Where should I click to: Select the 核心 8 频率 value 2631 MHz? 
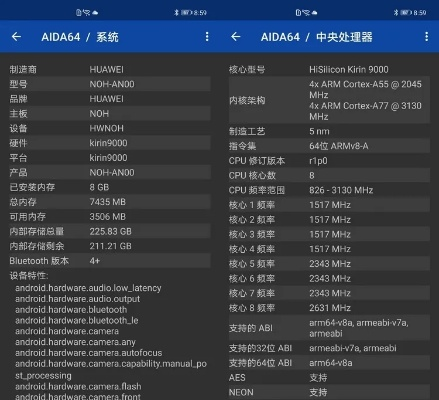coord(330,308)
